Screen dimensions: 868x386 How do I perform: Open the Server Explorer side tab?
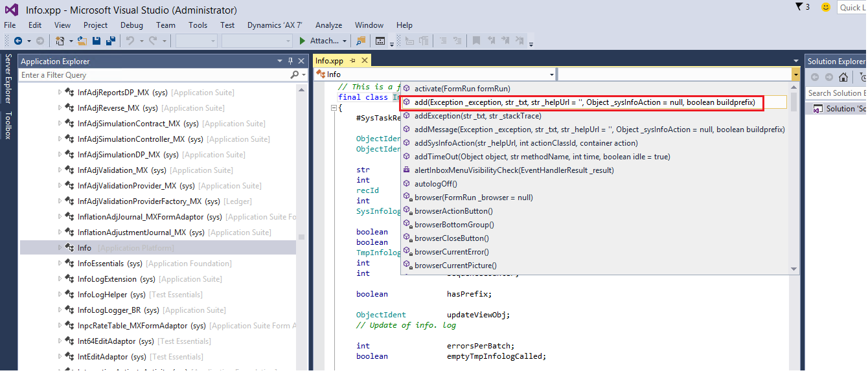point(8,80)
